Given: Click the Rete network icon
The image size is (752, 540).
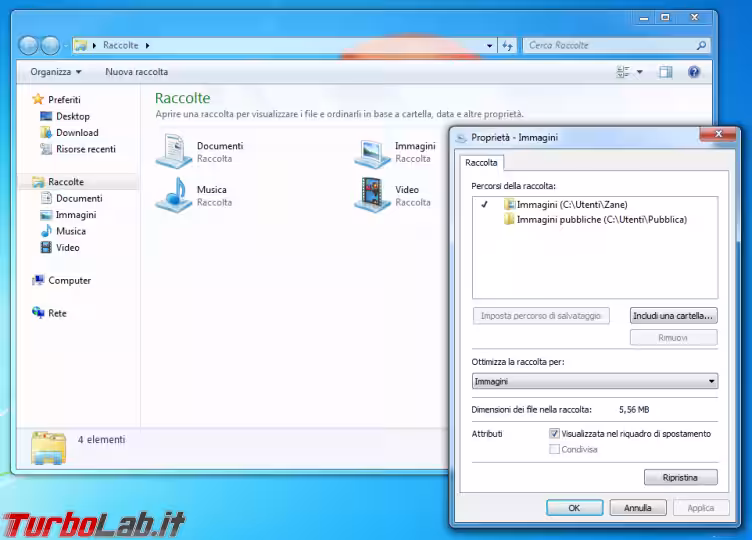Looking at the screenshot, I should (x=38, y=313).
